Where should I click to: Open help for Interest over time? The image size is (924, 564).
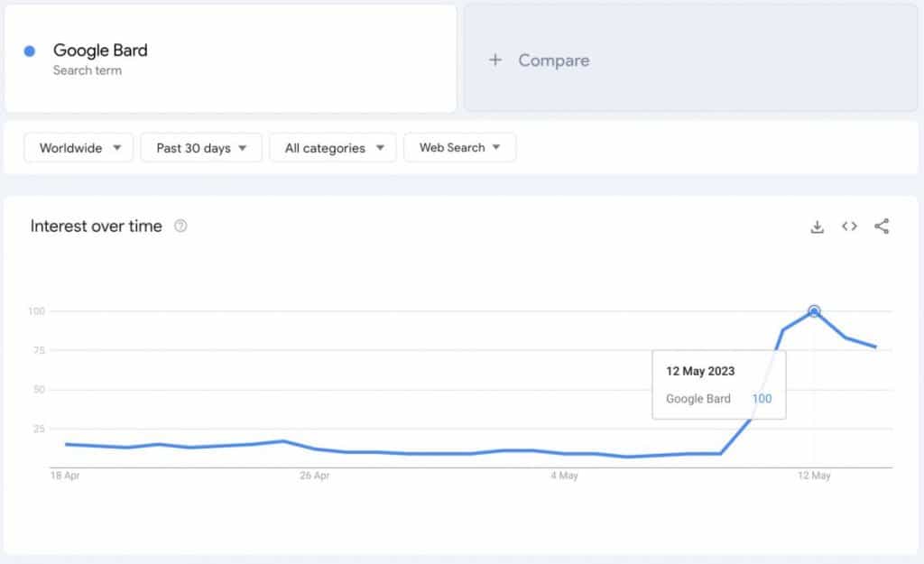coord(180,226)
